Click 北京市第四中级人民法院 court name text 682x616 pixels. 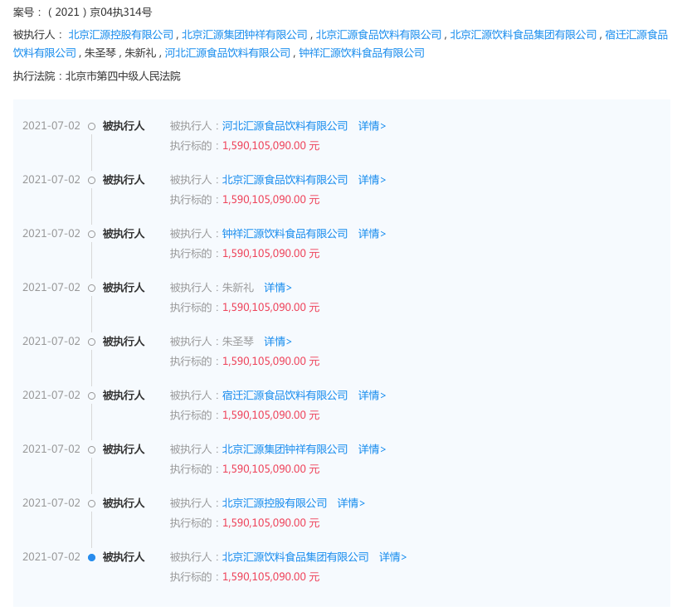click(123, 76)
